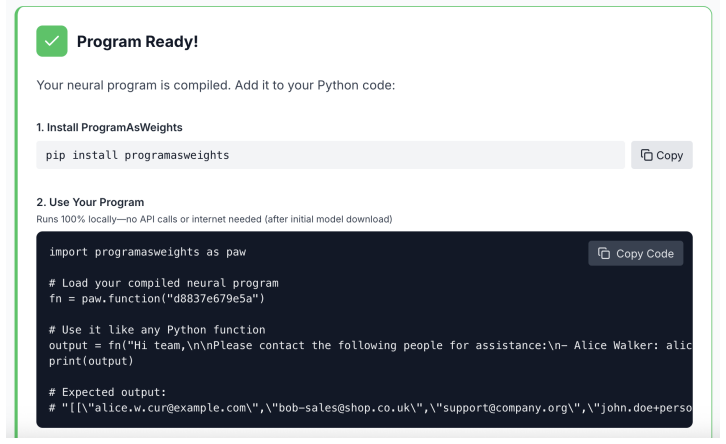Click the green checkmark success icon

tap(52, 41)
